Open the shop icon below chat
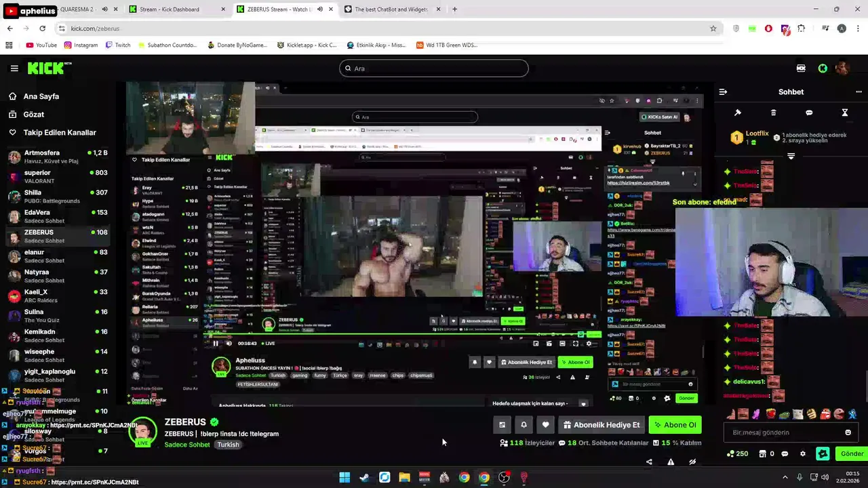 coord(762,453)
